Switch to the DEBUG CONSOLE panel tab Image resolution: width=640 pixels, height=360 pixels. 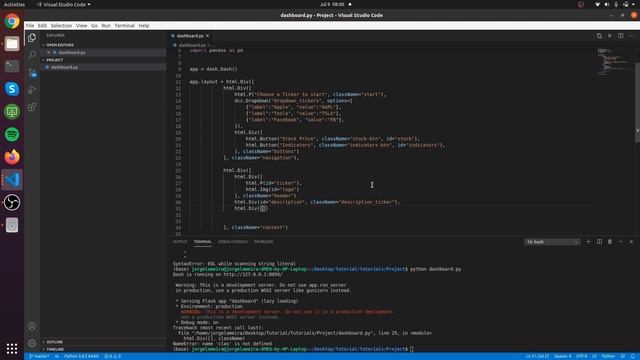[233, 242]
